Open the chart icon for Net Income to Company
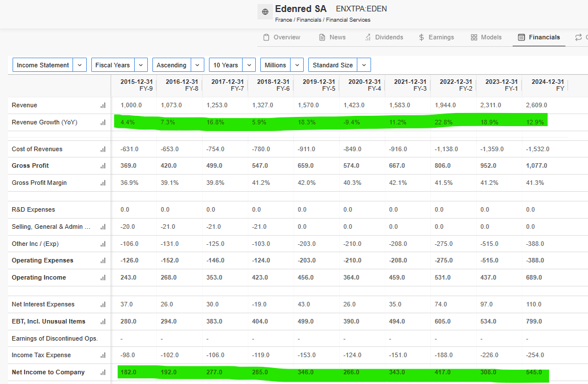The height and width of the screenshot is (384, 588). pos(103,373)
